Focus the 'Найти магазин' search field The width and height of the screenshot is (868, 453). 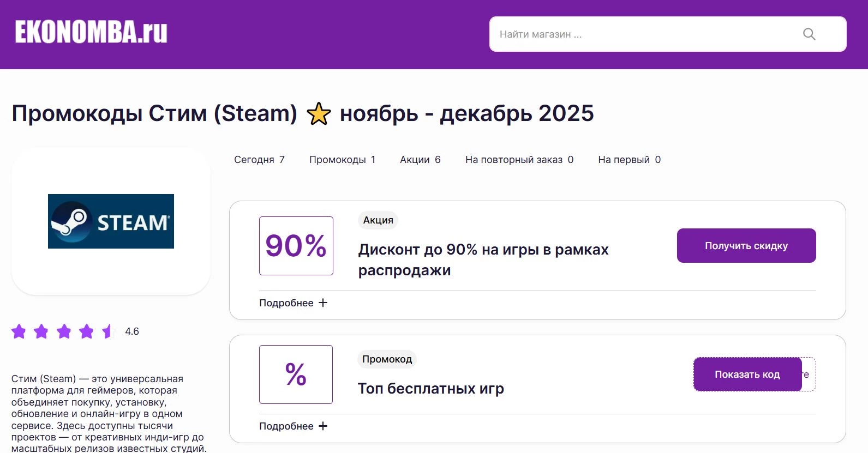tap(668, 34)
